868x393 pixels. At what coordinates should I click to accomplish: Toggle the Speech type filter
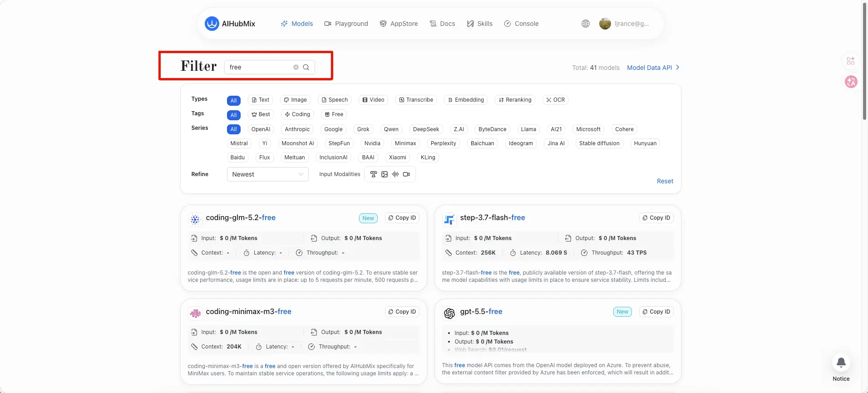[x=335, y=100]
